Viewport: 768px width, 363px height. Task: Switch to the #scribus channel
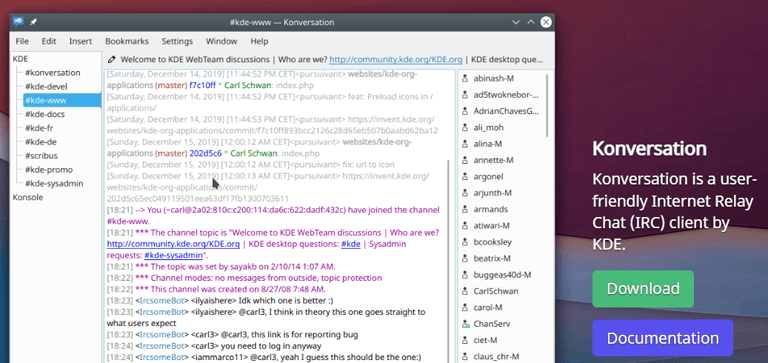tap(41, 156)
